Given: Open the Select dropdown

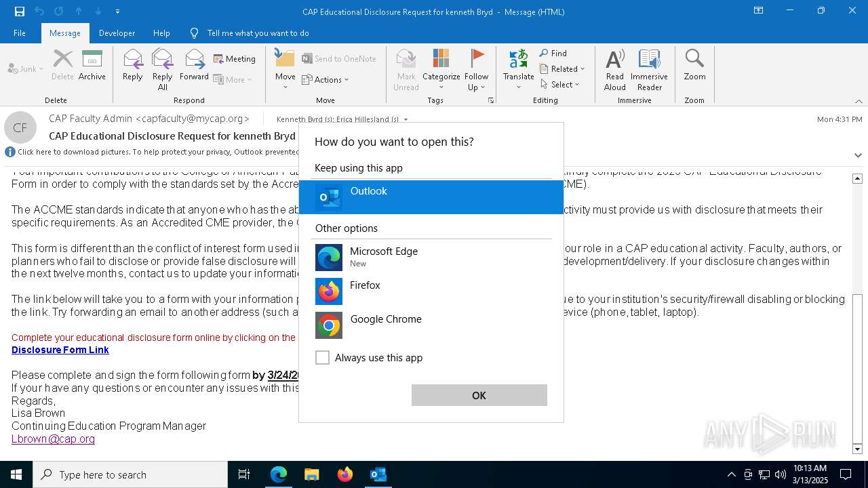Looking at the screenshot, I should (560, 84).
